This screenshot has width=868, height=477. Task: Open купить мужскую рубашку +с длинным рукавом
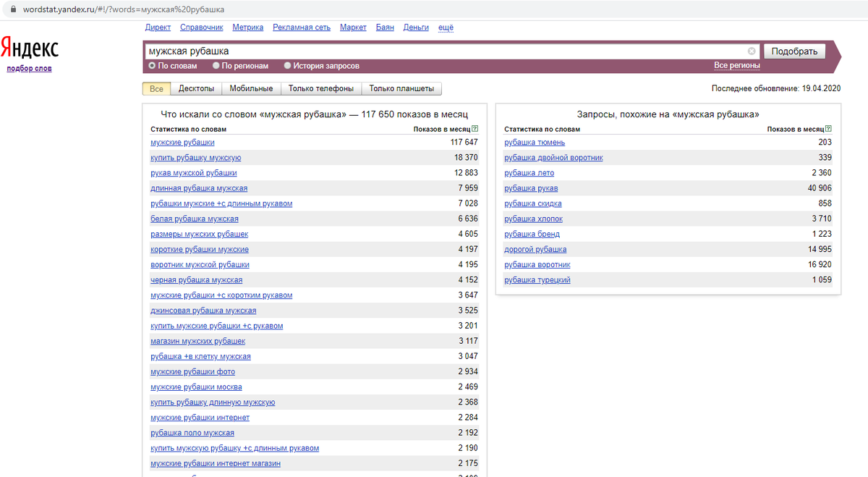[x=234, y=448]
